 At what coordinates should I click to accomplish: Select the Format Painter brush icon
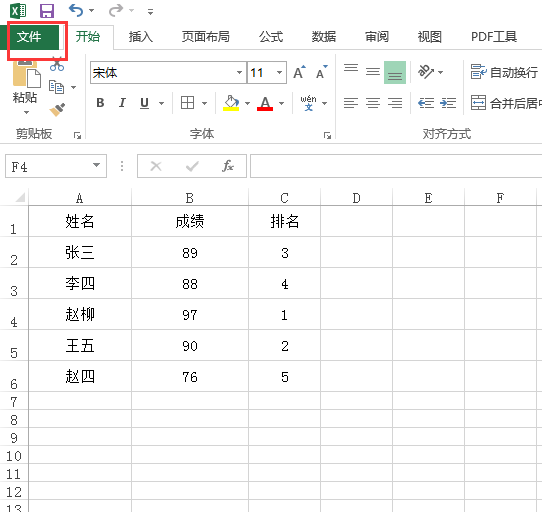tap(57, 109)
